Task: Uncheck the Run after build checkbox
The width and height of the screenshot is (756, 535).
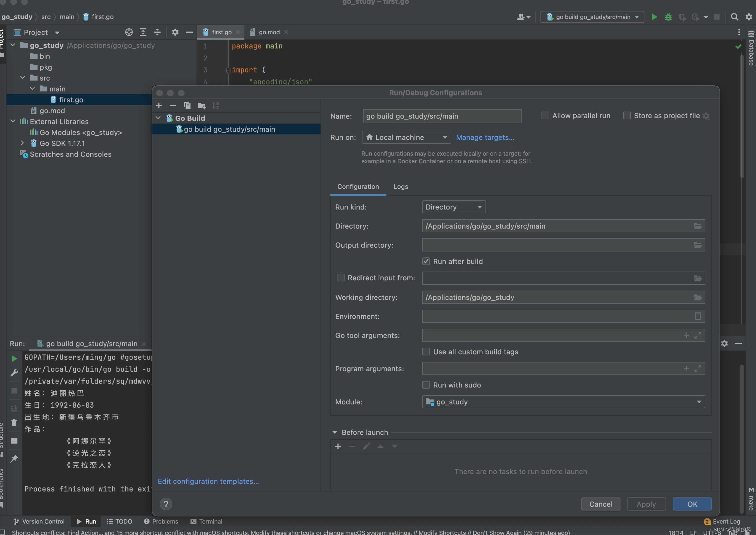Action: pos(426,262)
